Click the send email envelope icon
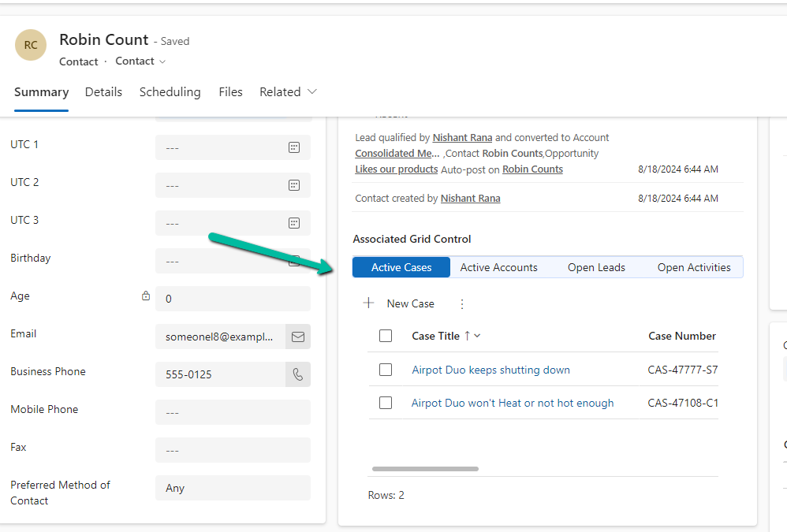 pyautogui.click(x=298, y=337)
